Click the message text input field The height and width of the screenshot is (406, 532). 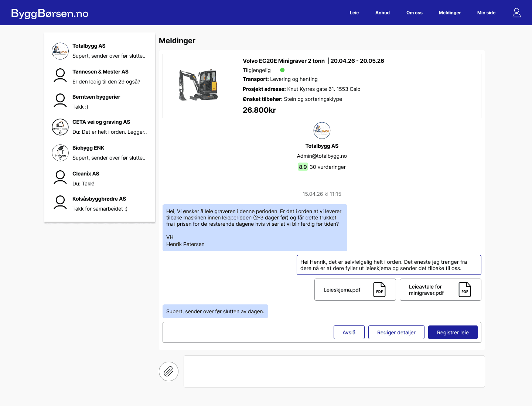pyautogui.click(x=334, y=371)
